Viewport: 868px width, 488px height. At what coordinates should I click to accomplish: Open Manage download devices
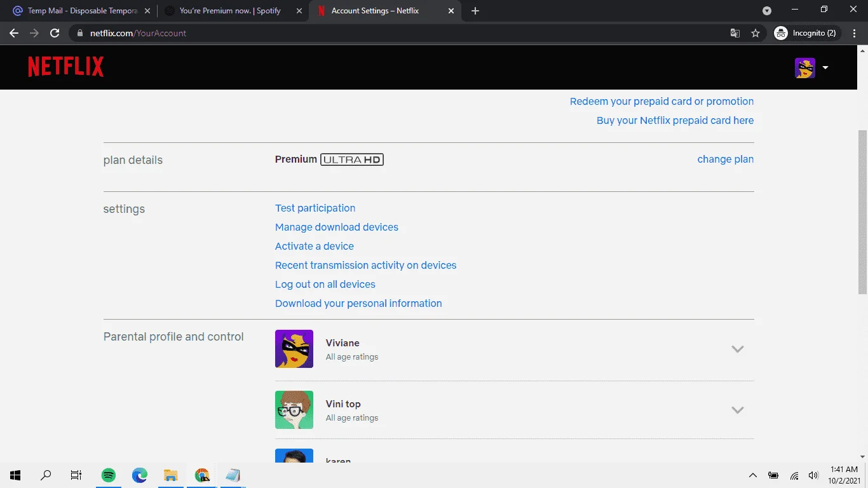click(337, 227)
